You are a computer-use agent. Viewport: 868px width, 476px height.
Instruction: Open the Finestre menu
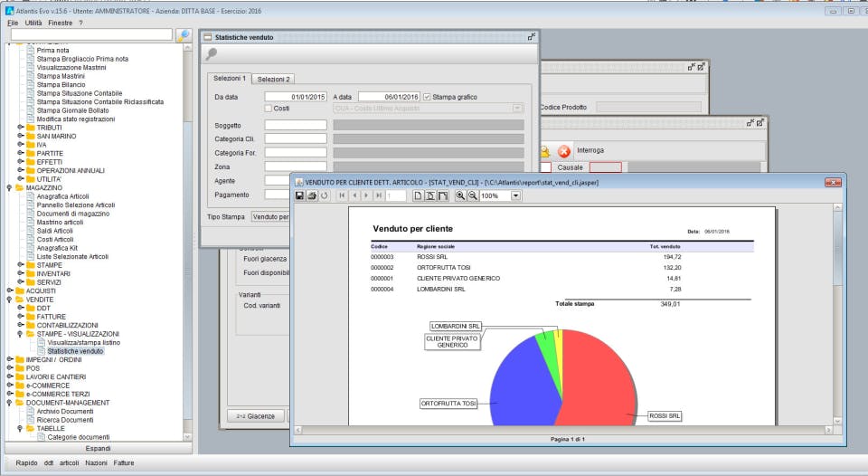tap(60, 23)
